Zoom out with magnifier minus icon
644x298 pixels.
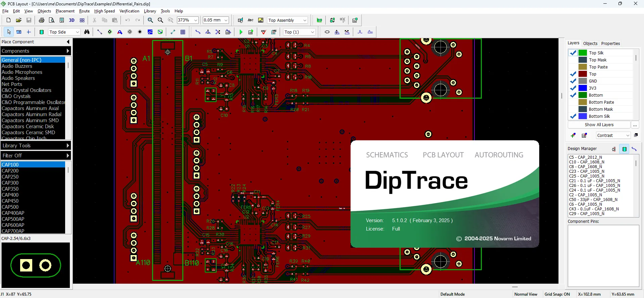click(160, 20)
